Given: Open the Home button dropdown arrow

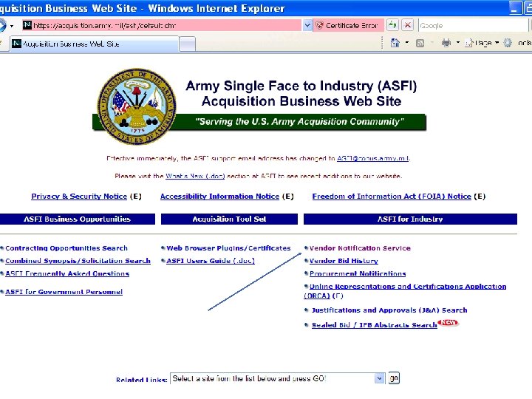Looking at the screenshot, I should (407, 43).
